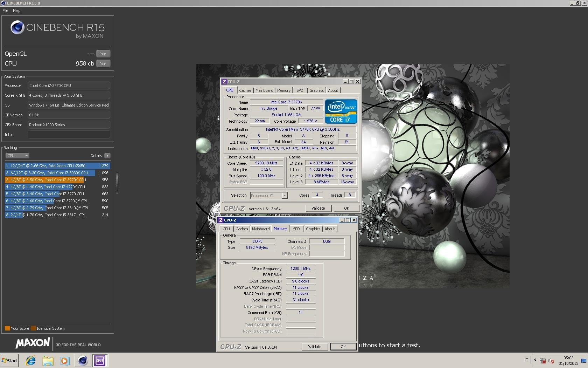Click the lower CPU-Z title bar icon
This screenshot has height=368, width=588.
pos(221,220)
